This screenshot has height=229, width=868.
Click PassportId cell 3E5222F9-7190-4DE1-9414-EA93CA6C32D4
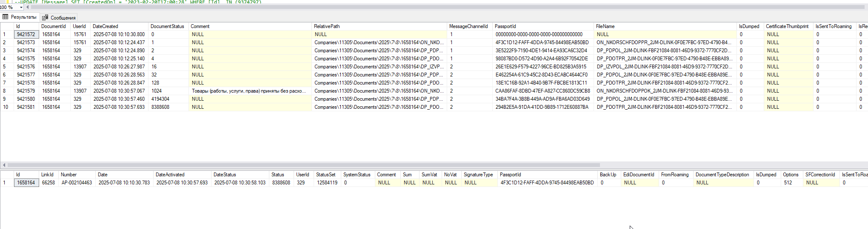(x=543, y=51)
